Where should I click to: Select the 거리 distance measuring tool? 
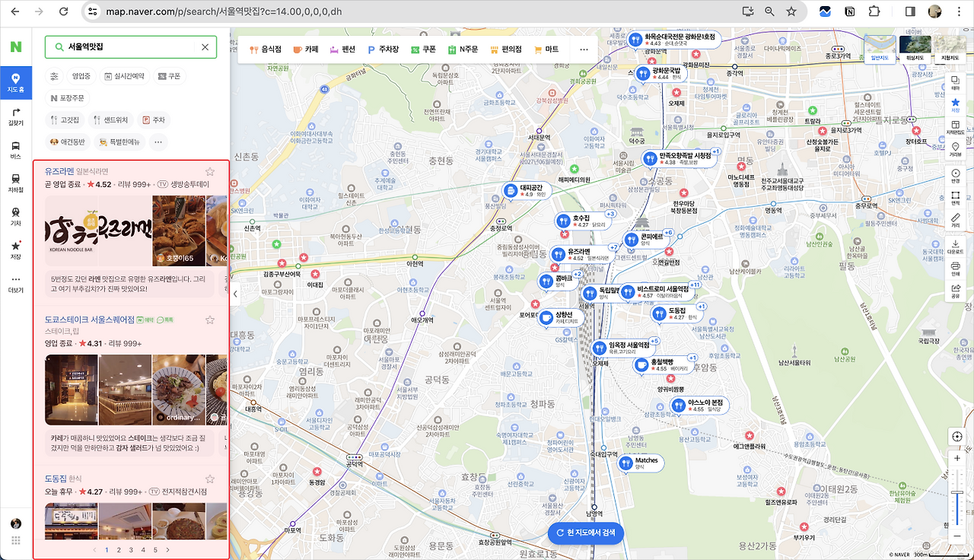pyautogui.click(x=956, y=220)
